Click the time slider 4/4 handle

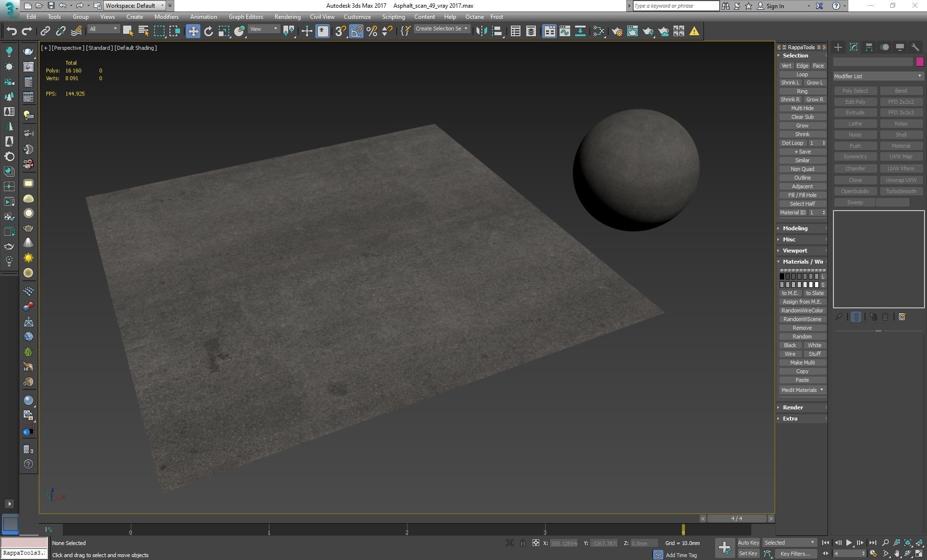(737, 518)
